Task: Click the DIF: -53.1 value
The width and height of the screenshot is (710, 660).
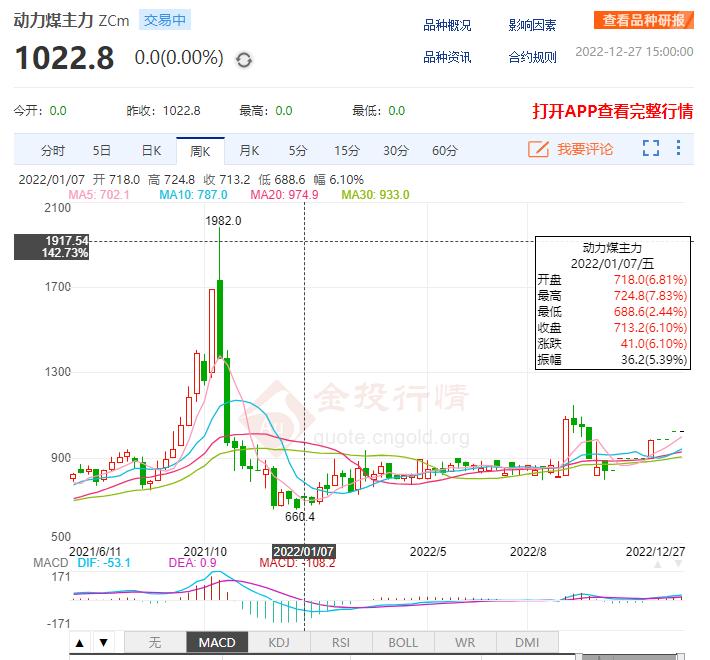Action: point(104,563)
